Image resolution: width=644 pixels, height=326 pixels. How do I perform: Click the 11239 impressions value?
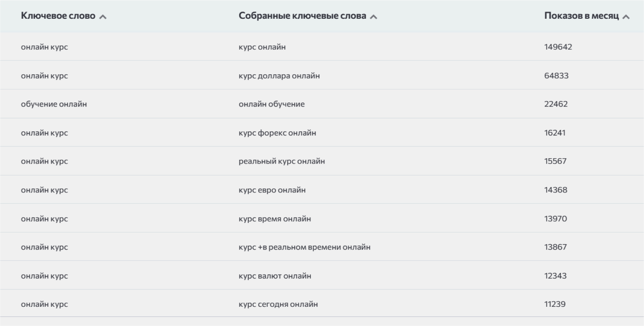click(x=555, y=304)
